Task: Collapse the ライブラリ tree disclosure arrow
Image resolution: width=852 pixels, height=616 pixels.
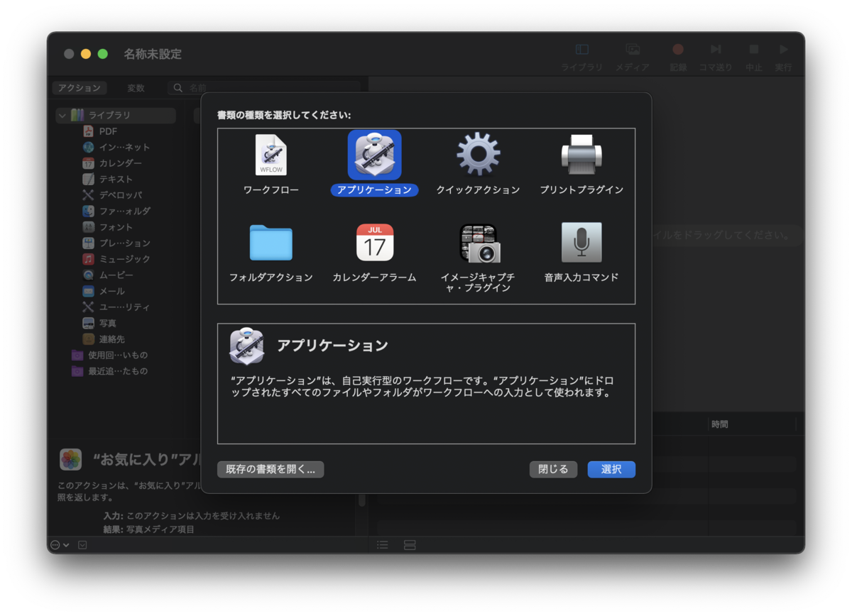Action: tap(62, 115)
